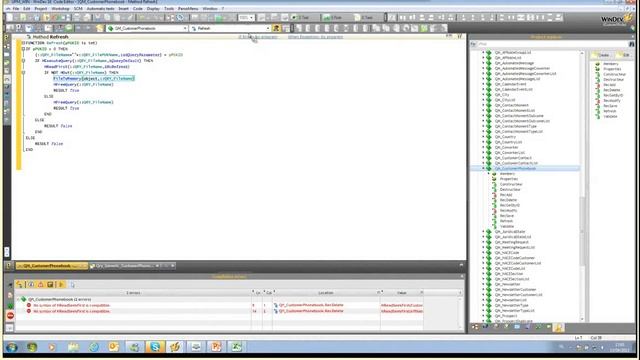Open WinDev from the taskbar
640x360 pixels.
pyautogui.click(x=175, y=347)
